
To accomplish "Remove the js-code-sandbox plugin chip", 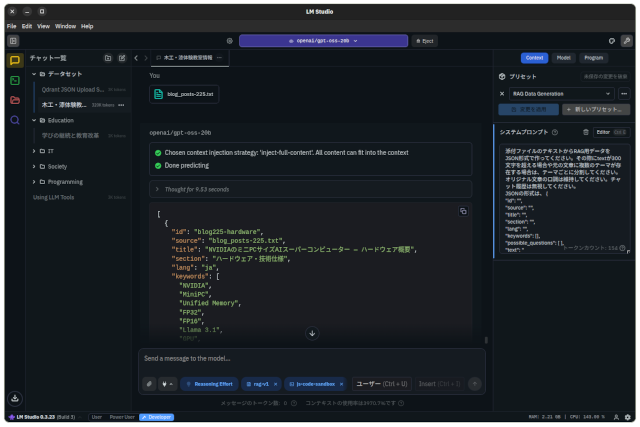I will [342, 384].
